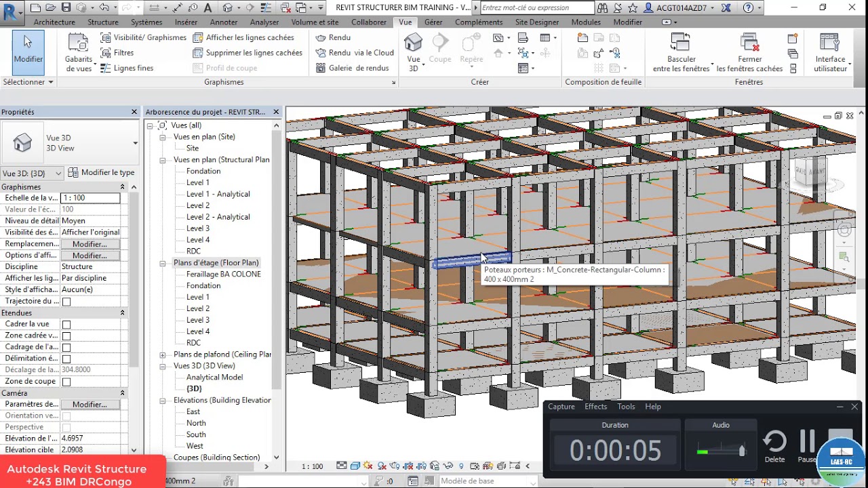Collapse Plans d'étage (Floor Plan) node
Screen dimensions: 868x488
[x=163, y=263]
